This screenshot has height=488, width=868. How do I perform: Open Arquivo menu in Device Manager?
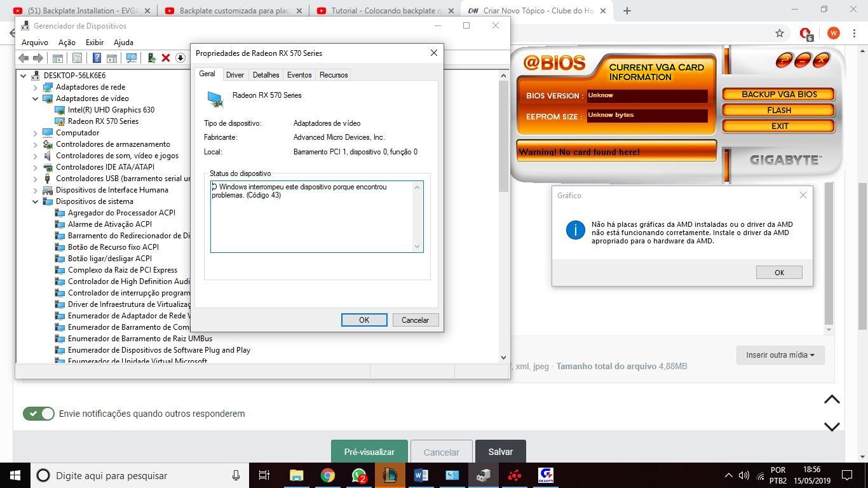point(35,42)
